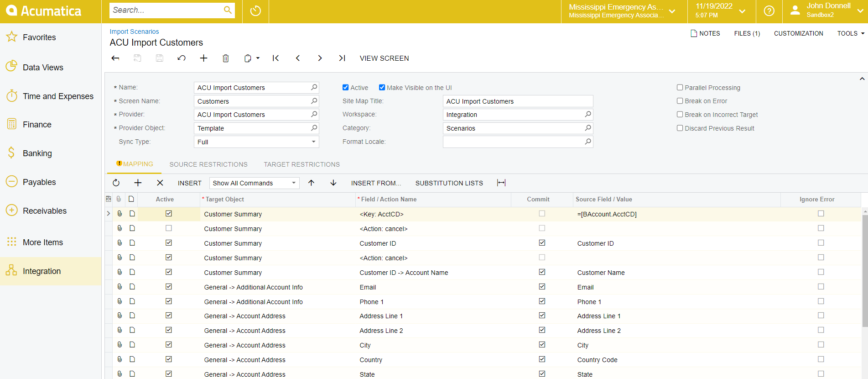The height and width of the screenshot is (379, 868).
Task: Open the Banking workspace
Action: pyautogui.click(x=51, y=153)
